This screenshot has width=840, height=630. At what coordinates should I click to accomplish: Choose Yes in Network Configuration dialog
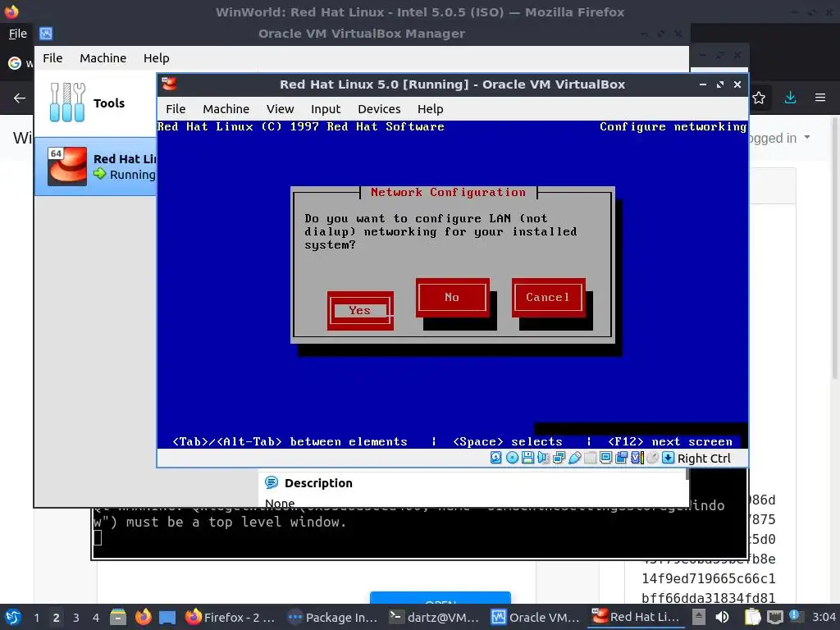point(360,311)
